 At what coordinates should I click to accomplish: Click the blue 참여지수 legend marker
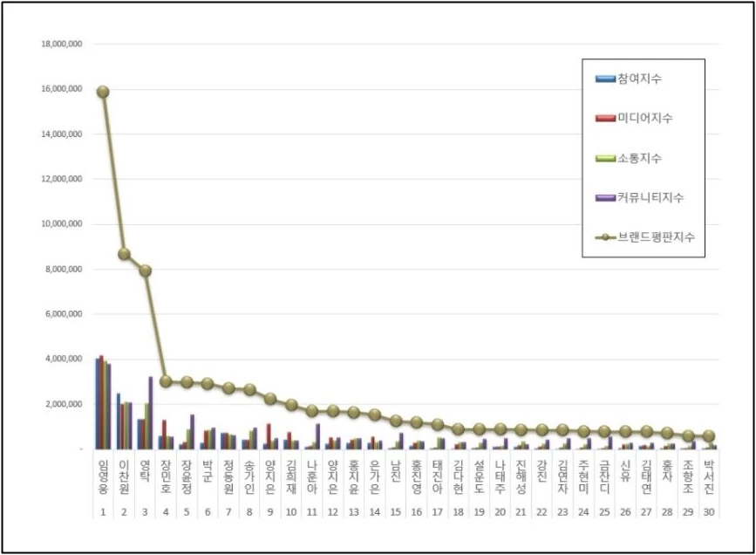click(x=605, y=79)
